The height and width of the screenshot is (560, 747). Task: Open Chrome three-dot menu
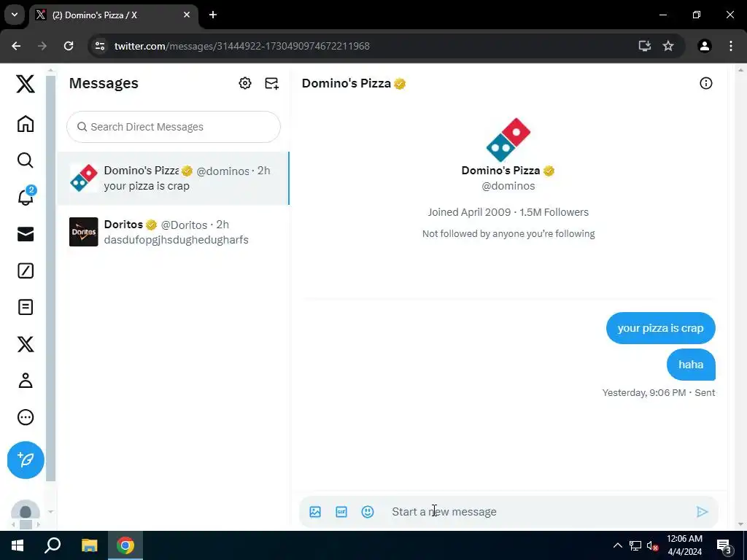coord(731,46)
